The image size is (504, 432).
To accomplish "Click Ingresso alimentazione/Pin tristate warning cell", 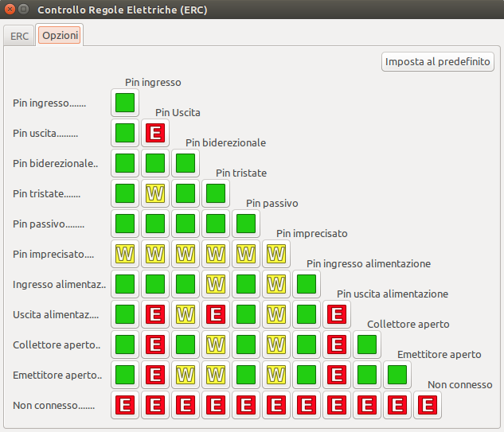I will click(216, 284).
